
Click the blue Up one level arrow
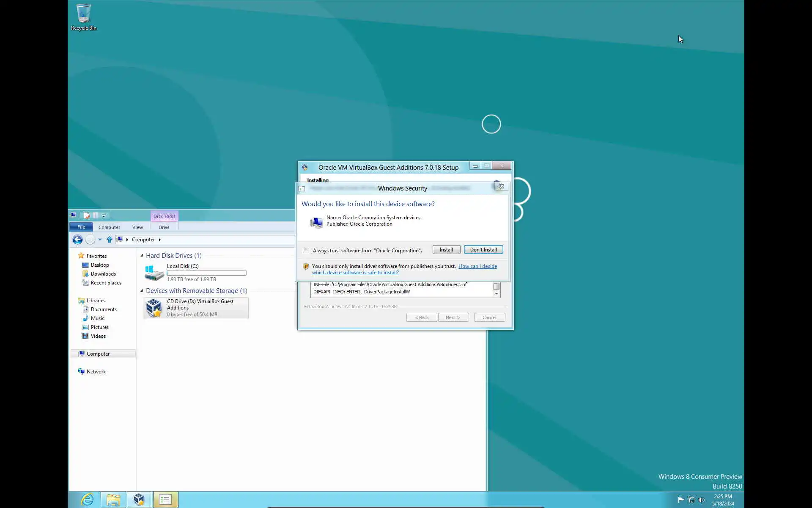point(110,240)
